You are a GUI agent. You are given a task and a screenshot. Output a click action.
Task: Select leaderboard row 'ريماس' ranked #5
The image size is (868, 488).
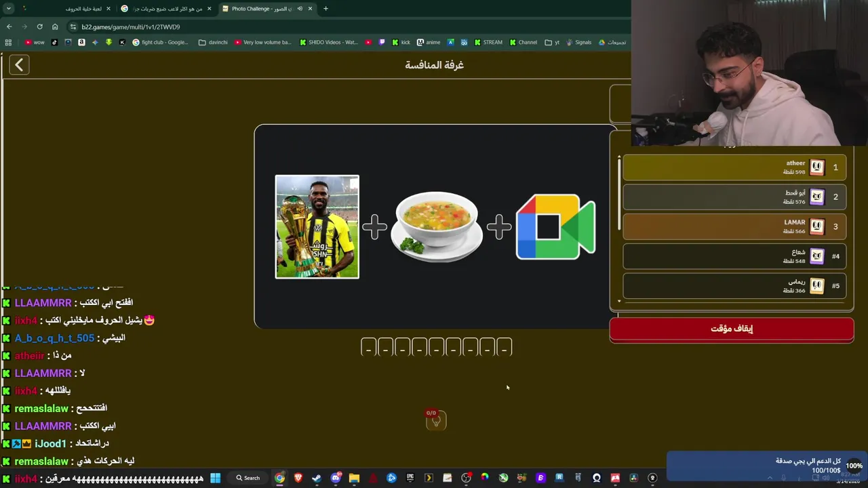[734, 286]
